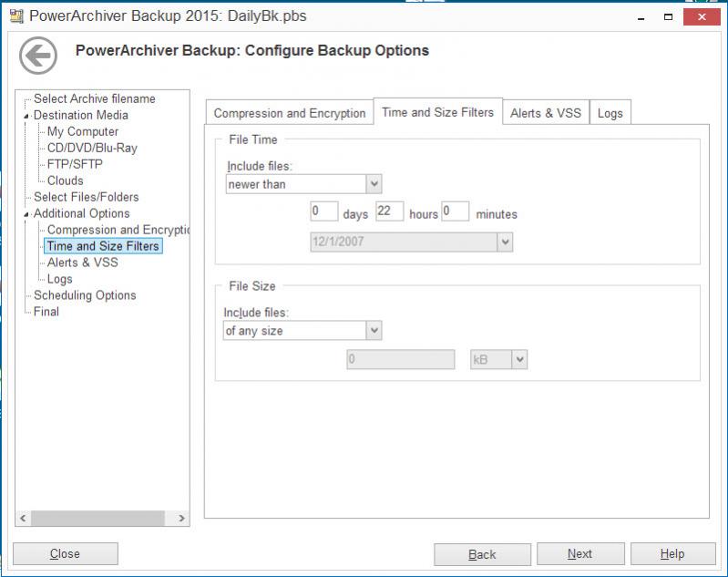Maximize the PowerArchiver Backup window

[668, 17]
